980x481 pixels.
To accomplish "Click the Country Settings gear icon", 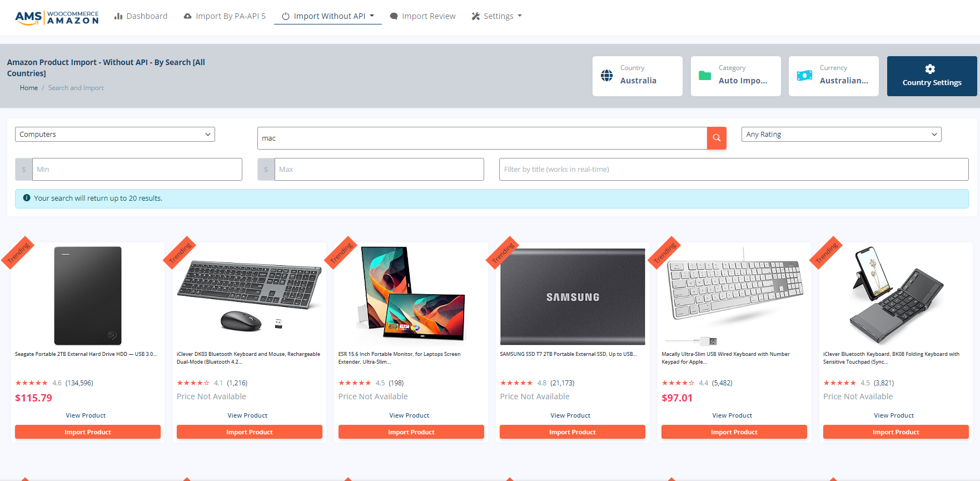I will point(930,69).
